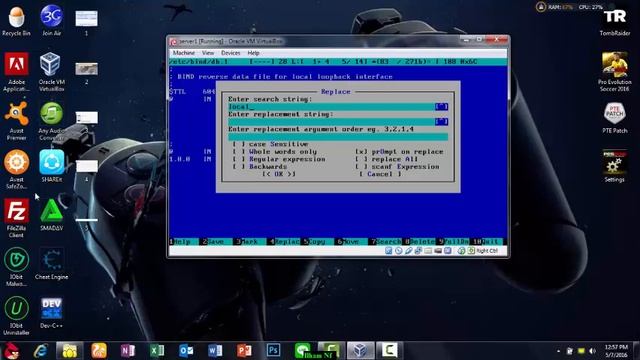
Task: Open the Help menu in VirtualBox
Action: pyautogui.click(x=253, y=53)
